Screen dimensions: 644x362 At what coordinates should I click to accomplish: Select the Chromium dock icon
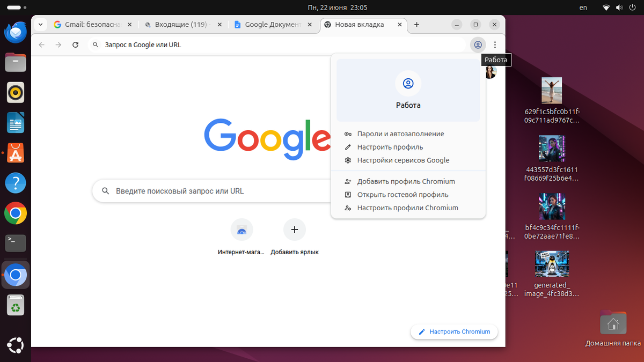[x=16, y=276]
